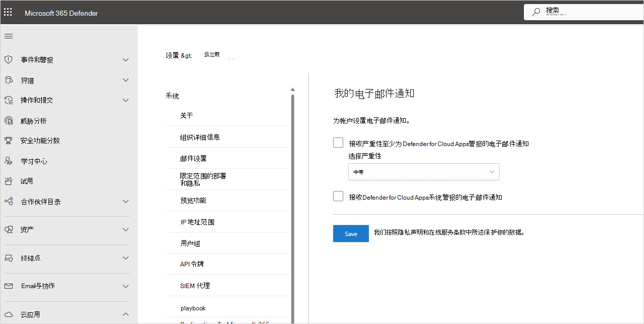Open the 选择严重性 severity dropdown
Viewport: 644px width, 324px height.
point(424,172)
